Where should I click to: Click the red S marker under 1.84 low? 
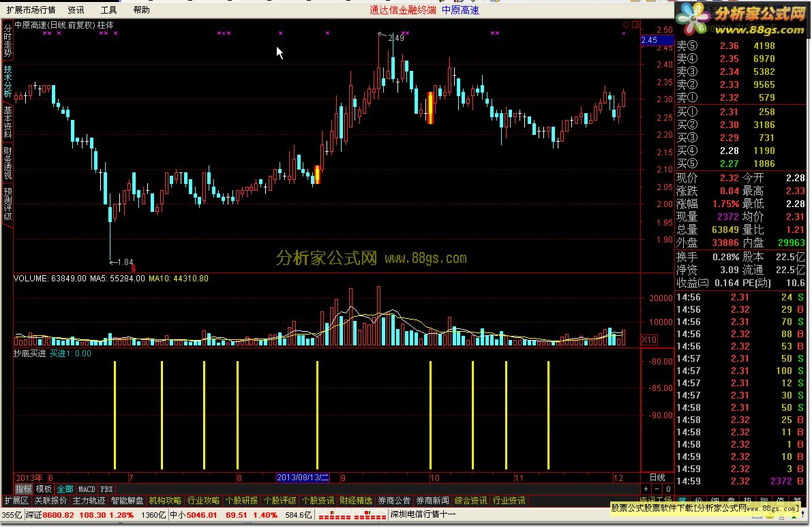[x=133, y=268]
